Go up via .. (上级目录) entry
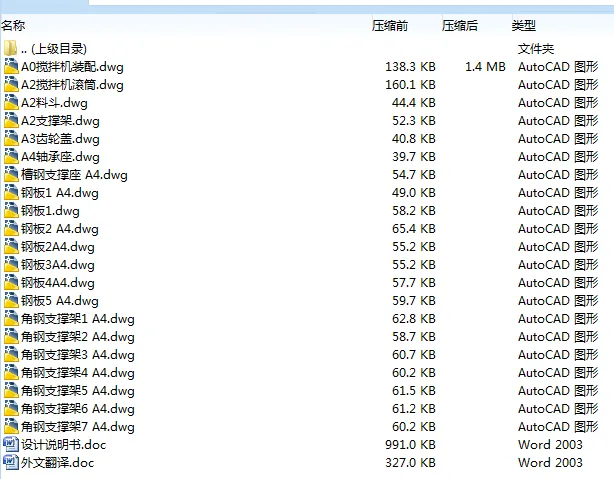Viewport: 614px width, 479px height. (58, 48)
